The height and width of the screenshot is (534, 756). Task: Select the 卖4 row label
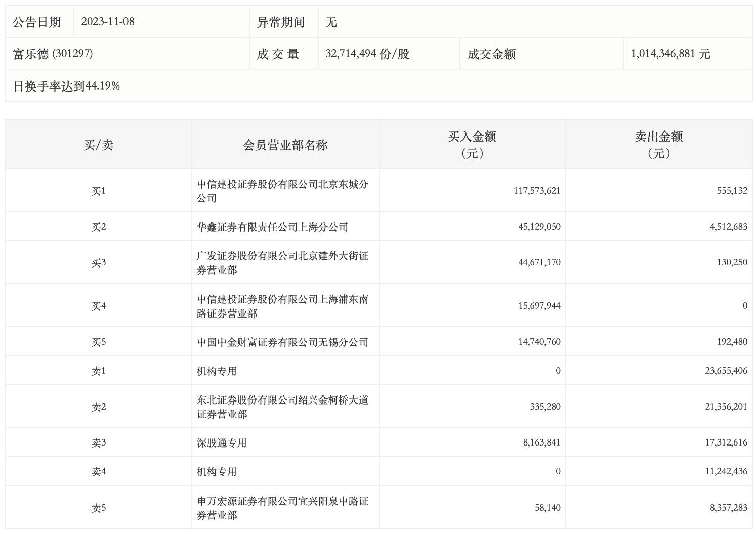(98, 471)
